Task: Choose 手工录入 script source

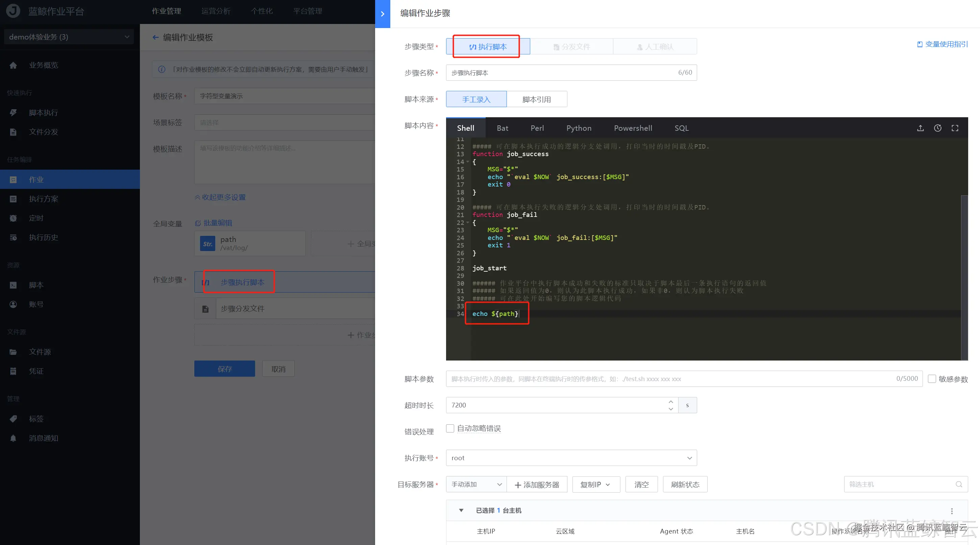Action: point(476,99)
